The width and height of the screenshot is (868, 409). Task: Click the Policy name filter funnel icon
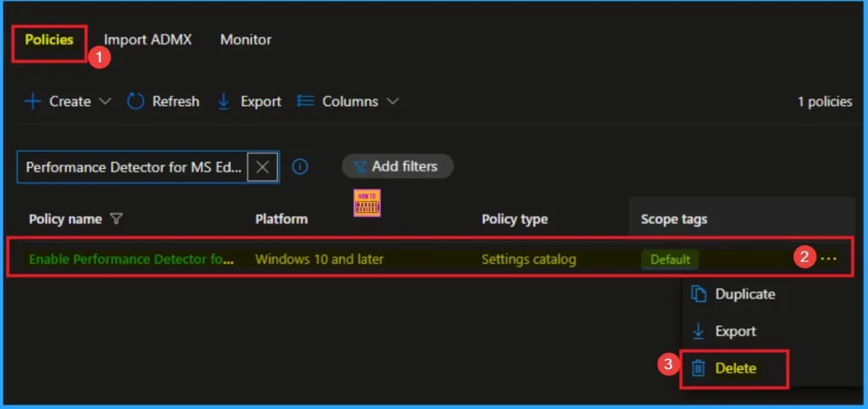click(115, 219)
